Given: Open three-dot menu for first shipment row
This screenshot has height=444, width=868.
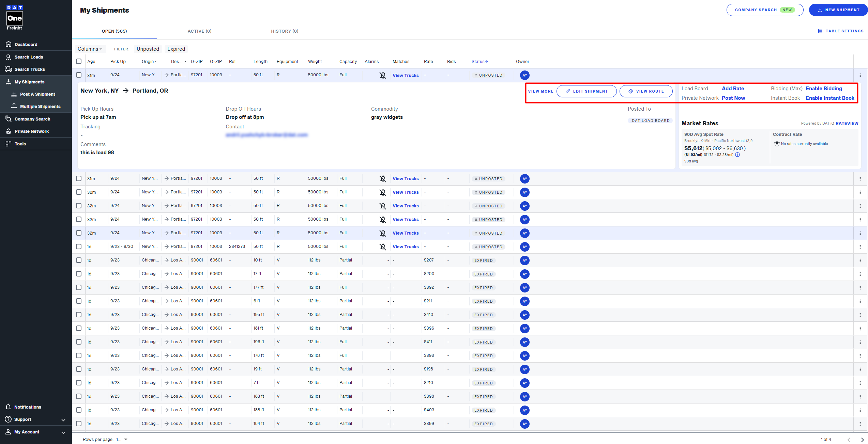Looking at the screenshot, I should coord(860,75).
